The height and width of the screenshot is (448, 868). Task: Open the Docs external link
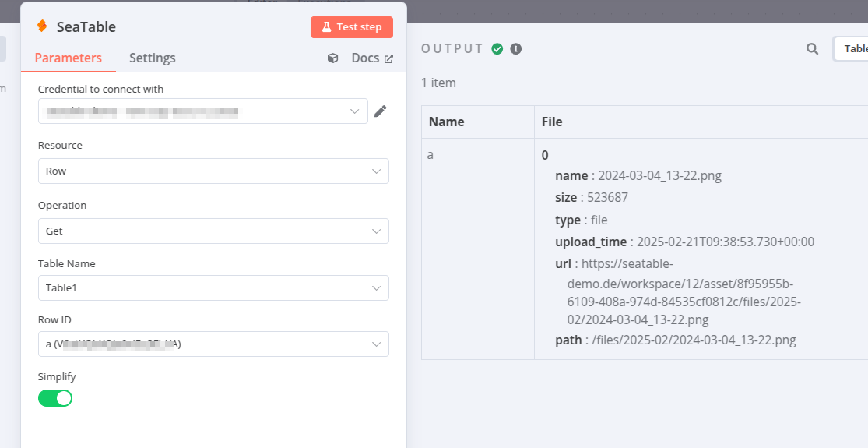pos(372,58)
